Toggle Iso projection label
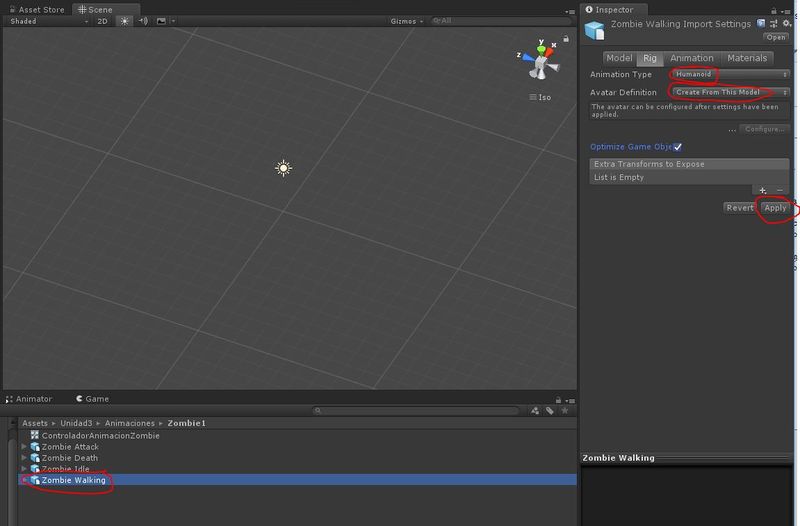Image resolution: width=800 pixels, height=526 pixels. click(541, 97)
